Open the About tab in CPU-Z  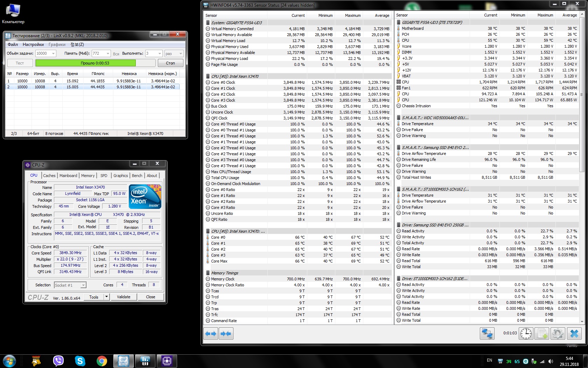pyautogui.click(x=152, y=176)
